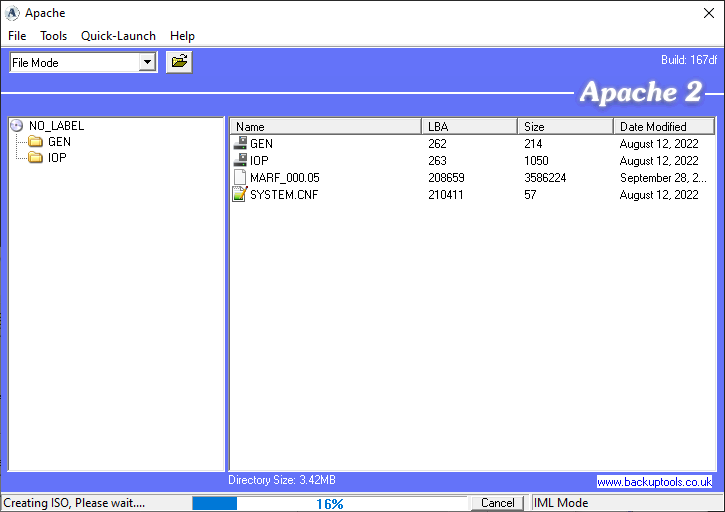The image size is (725, 512).
Task: Select the GEN drive icon in file list
Action: tap(240, 144)
